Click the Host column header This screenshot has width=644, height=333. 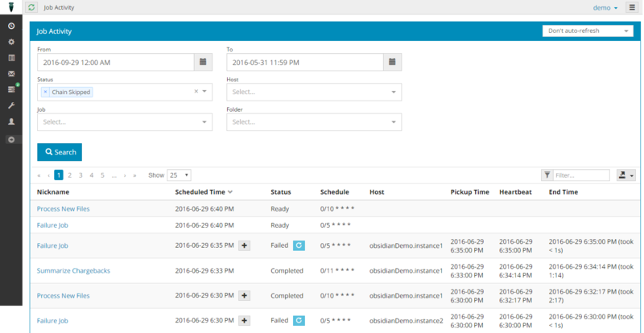point(377,191)
